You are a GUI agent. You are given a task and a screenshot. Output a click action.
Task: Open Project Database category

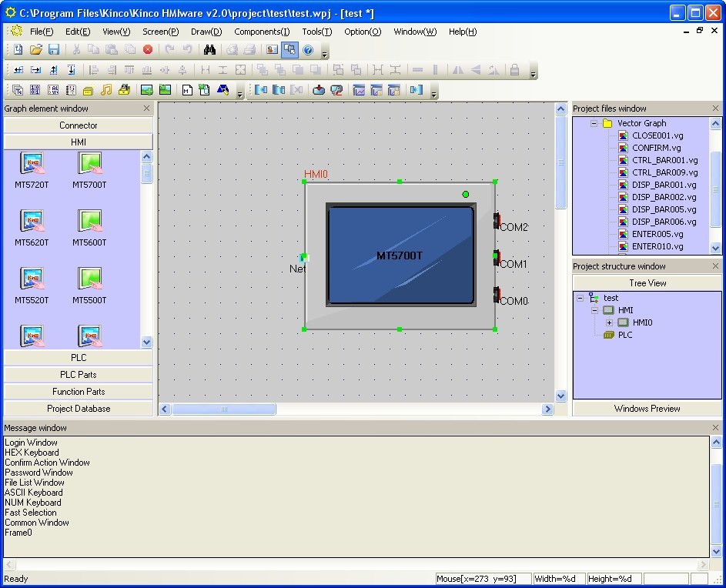pos(79,409)
